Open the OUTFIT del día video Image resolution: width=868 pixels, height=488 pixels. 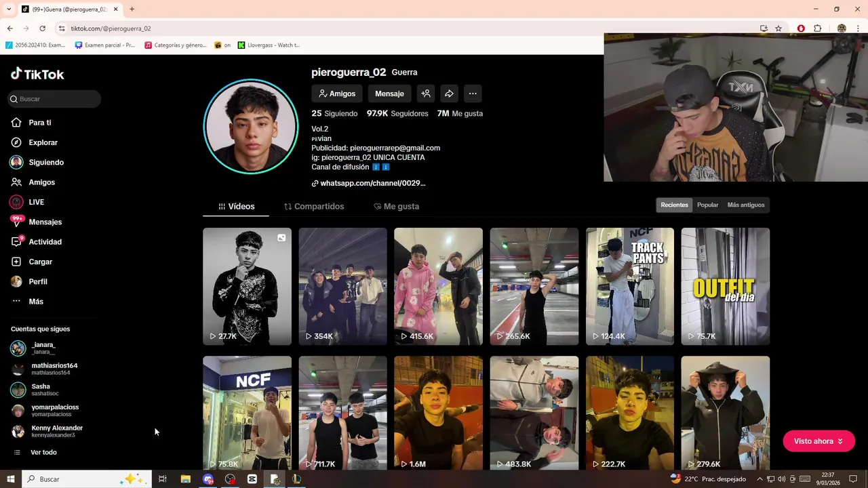coord(726,286)
